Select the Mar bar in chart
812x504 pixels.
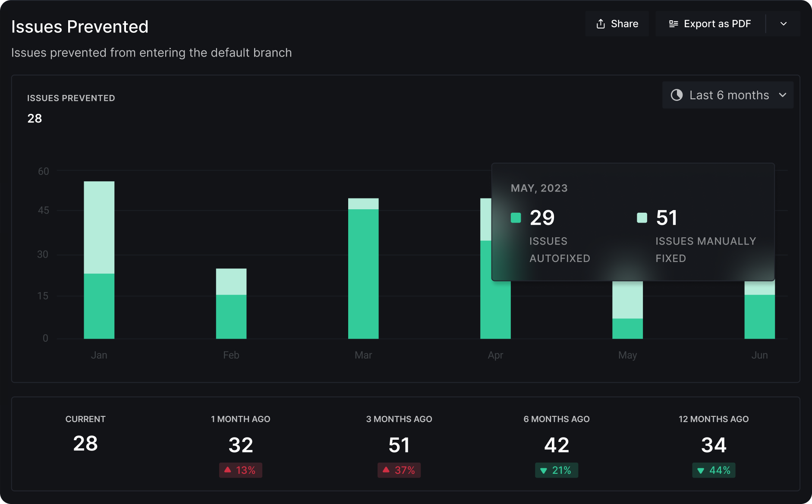(x=363, y=268)
